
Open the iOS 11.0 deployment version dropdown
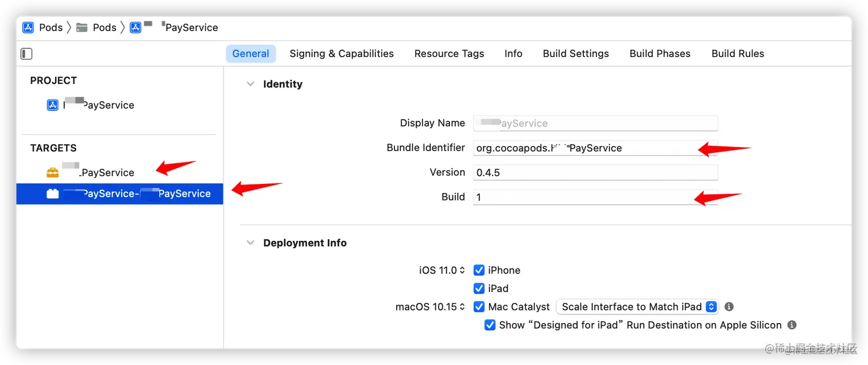pos(442,270)
